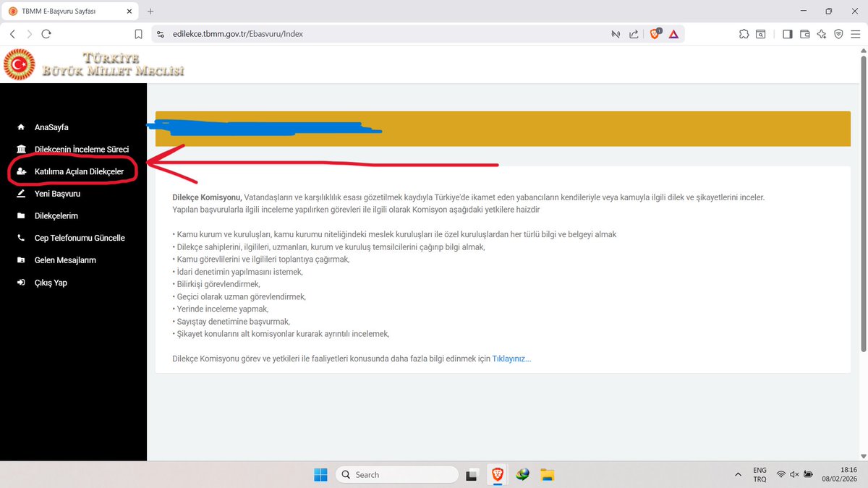This screenshot has height=488, width=868.
Task: Open Yeni Başvuru menu item
Action: (x=57, y=194)
